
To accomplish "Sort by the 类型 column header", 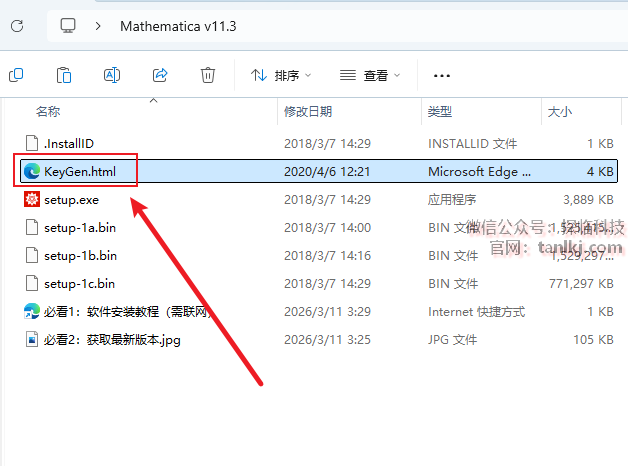I will click(440, 111).
